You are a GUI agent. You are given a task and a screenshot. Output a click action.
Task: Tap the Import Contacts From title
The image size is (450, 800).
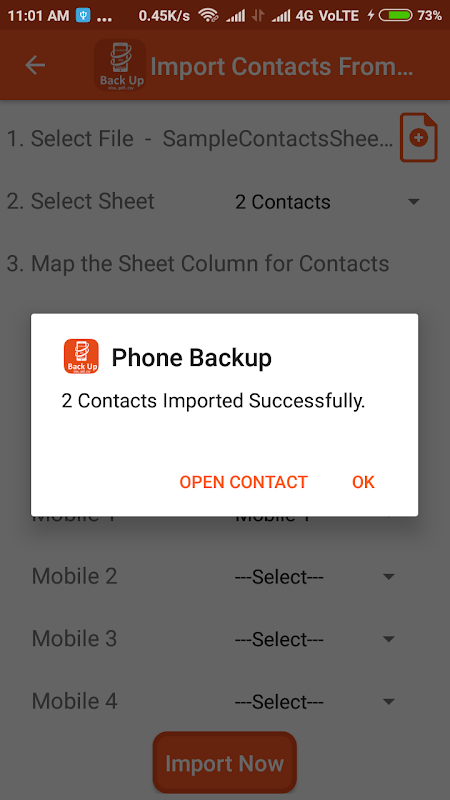[282, 67]
